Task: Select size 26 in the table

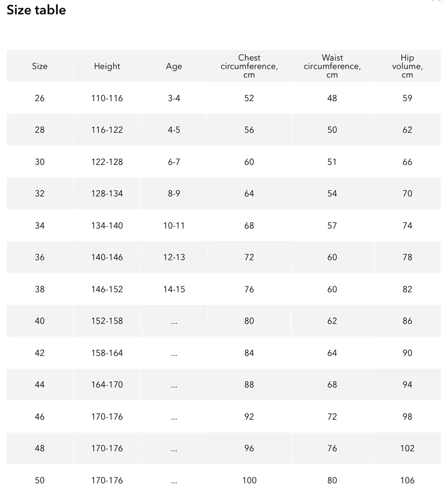Action: click(40, 98)
